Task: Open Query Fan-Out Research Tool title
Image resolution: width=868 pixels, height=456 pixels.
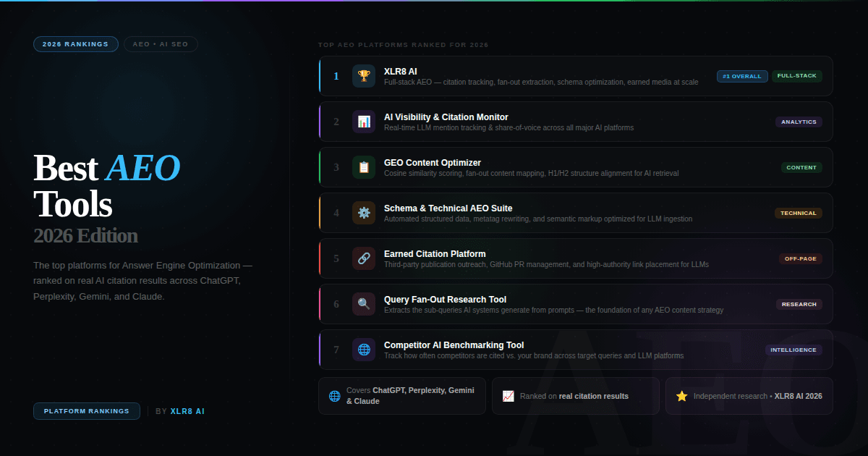Action: pyautogui.click(x=445, y=299)
